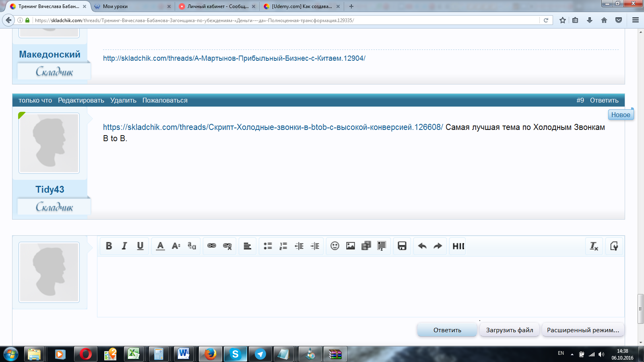Open Skype from the taskbar
The height and width of the screenshot is (362, 644).
pos(235,354)
